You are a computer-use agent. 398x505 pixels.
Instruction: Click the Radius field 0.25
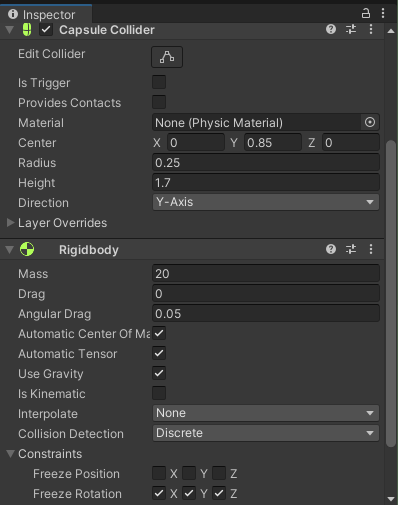pyautogui.click(x=266, y=163)
